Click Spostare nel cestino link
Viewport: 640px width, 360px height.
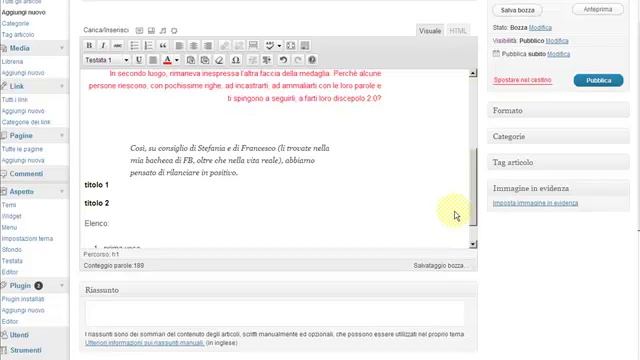[522, 80]
